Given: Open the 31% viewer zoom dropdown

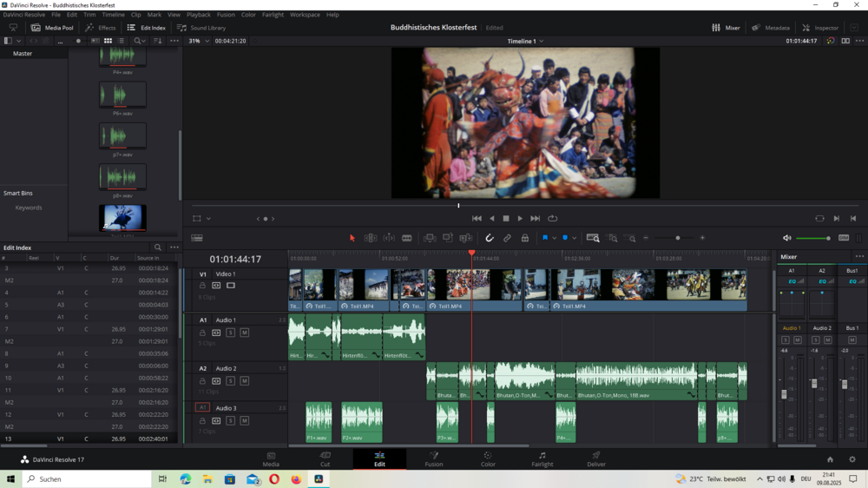Looking at the screenshot, I should click(199, 41).
